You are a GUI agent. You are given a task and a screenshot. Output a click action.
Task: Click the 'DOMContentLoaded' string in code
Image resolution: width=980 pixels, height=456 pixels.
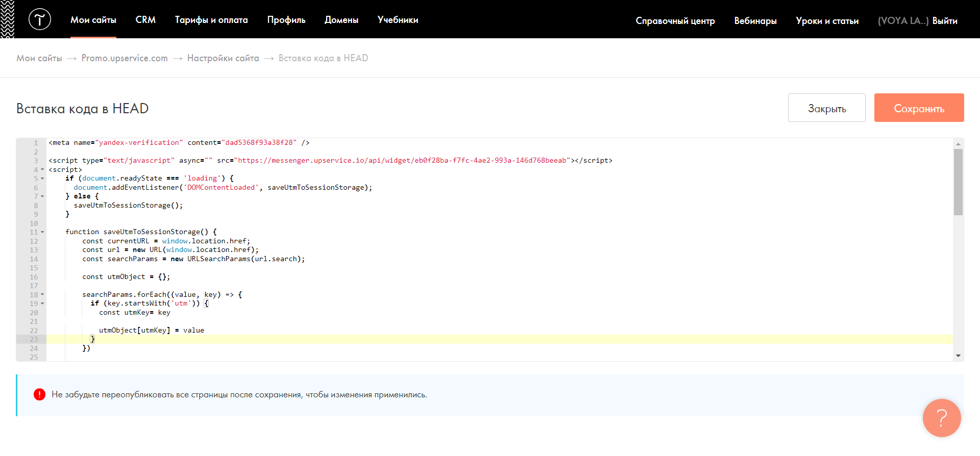pos(221,188)
